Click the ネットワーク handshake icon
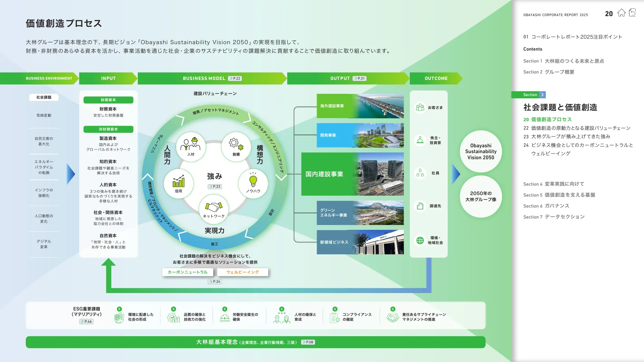Image resolution: width=644 pixels, height=362 pixels. (214, 206)
